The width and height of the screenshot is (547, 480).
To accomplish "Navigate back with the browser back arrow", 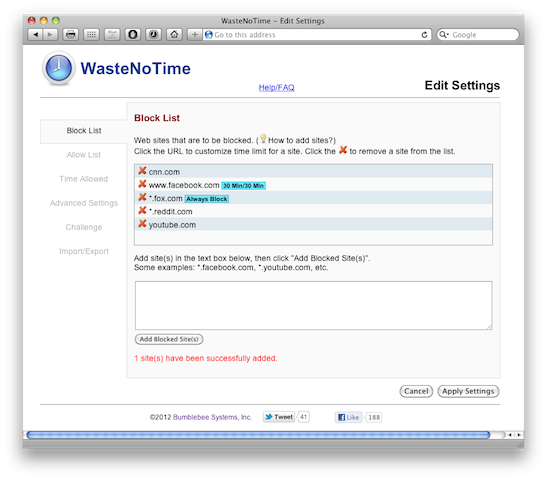I will [35, 35].
